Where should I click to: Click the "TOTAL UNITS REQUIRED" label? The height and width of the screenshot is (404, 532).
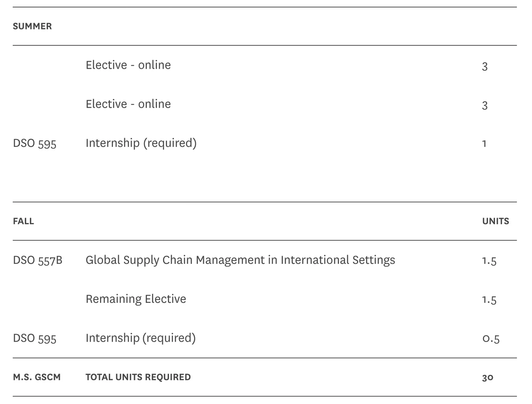point(138,377)
